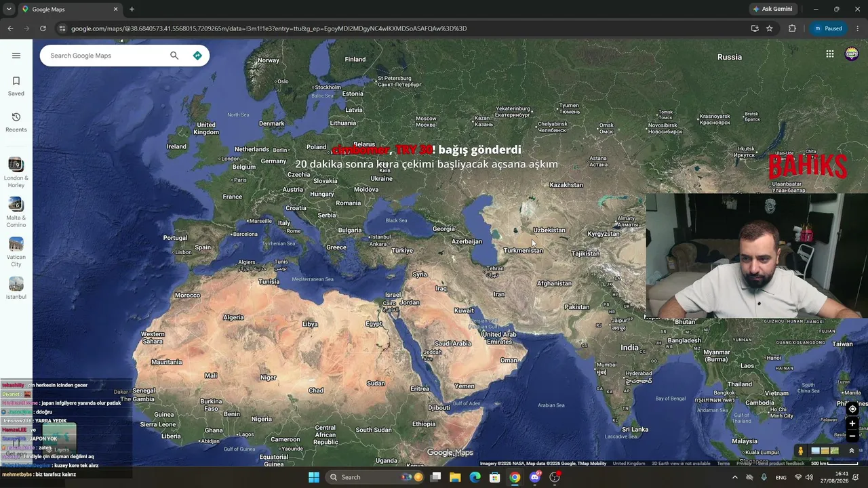Reload the Google Maps page
Viewport: 868px width, 488px height.
pyautogui.click(x=43, y=28)
